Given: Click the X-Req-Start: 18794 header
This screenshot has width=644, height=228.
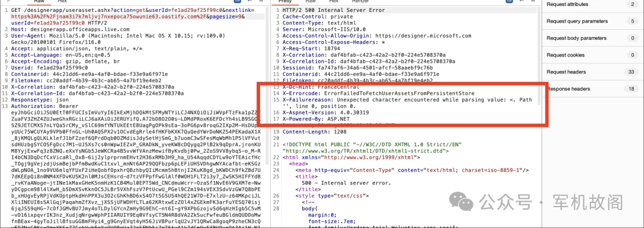Looking at the screenshot, I should (312, 48).
